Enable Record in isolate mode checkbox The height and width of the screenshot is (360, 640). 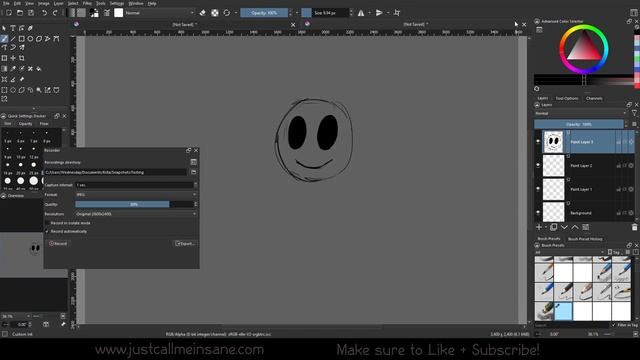pos(47,223)
